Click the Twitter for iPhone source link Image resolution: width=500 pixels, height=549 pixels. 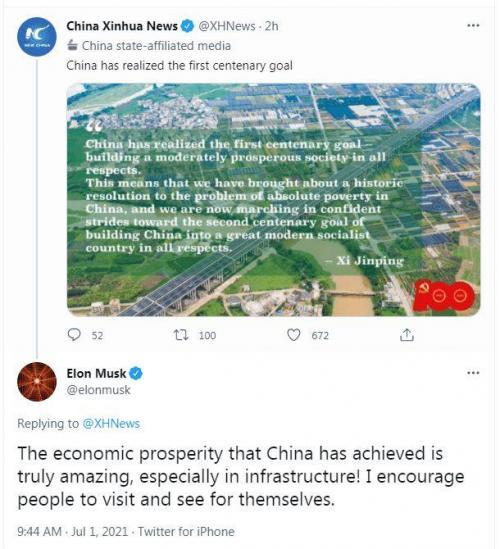(186, 531)
